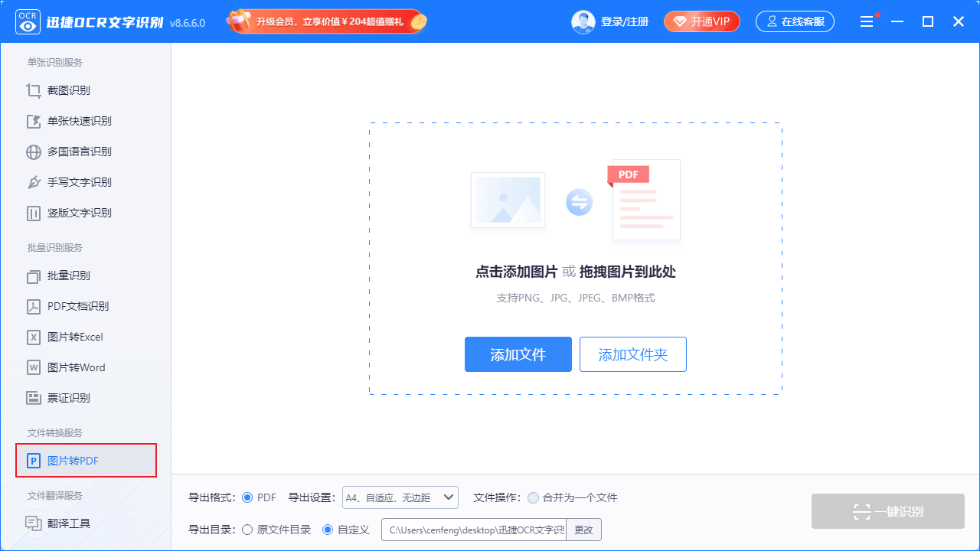Click the 升级会员 promotion banner
The image size is (980, 551).
[327, 21]
